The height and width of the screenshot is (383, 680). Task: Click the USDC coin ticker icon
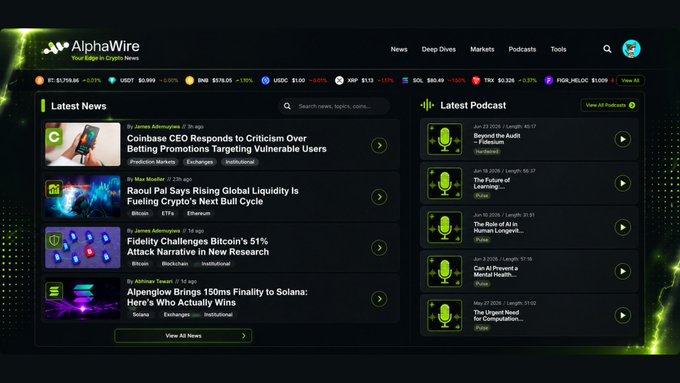265,80
